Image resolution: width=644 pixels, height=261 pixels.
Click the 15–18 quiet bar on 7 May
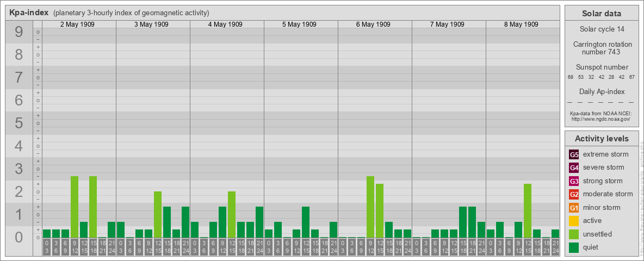point(463,222)
